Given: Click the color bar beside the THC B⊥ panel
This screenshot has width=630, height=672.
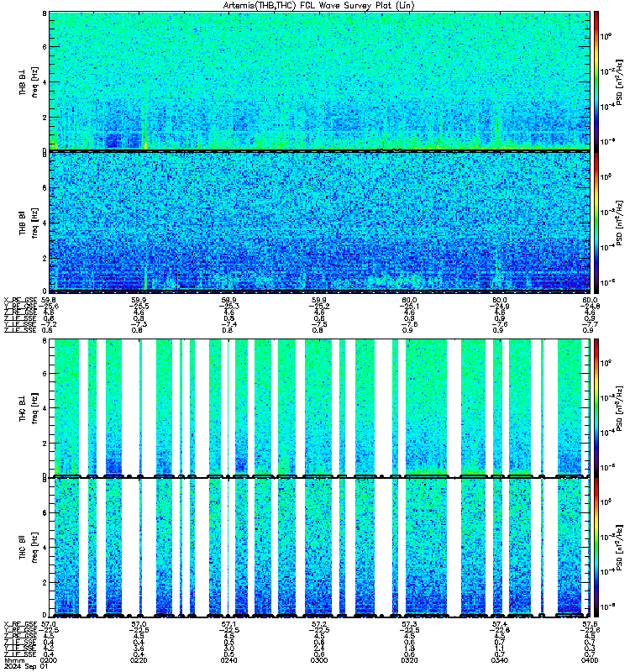Looking at the screenshot, I should pos(596,407).
